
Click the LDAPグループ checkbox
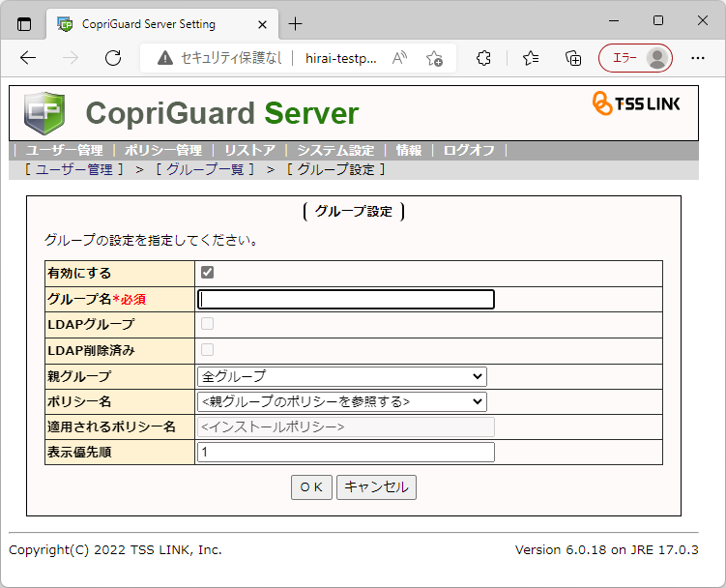(207, 323)
